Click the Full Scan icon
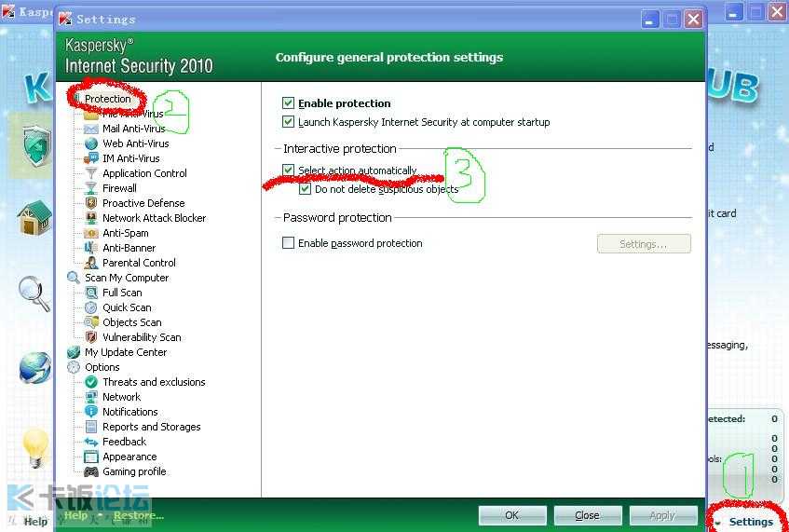This screenshot has height=532, width=789. coord(91,293)
